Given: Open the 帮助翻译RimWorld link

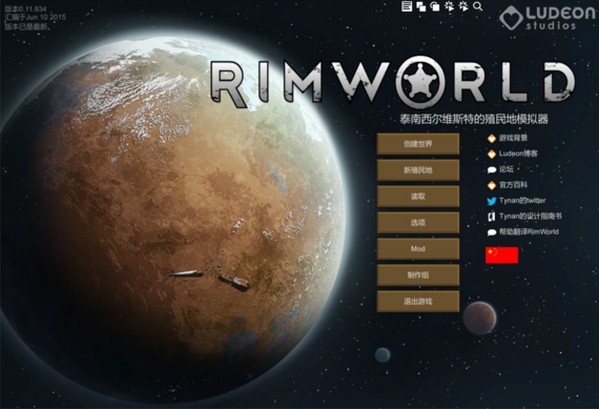Looking at the screenshot, I should 523,232.
